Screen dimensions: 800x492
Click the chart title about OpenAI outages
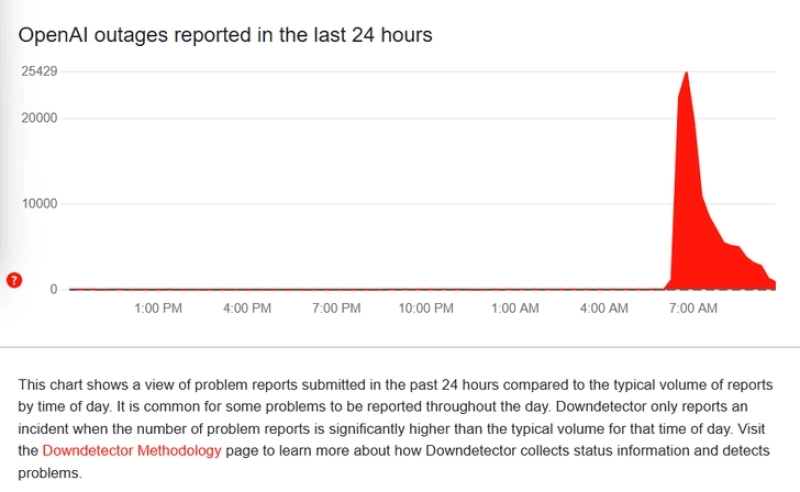click(225, 35)
